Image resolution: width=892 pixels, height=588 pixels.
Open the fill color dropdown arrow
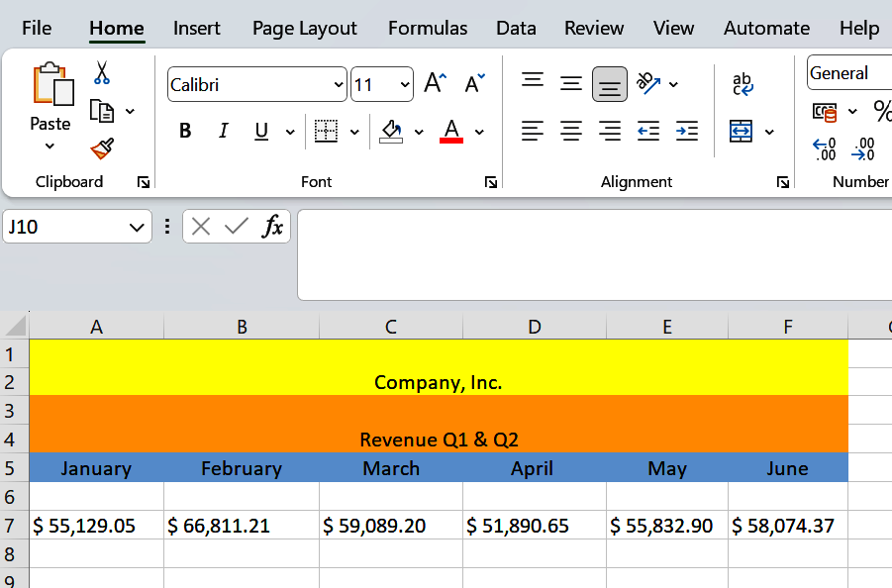click(417, 131)
